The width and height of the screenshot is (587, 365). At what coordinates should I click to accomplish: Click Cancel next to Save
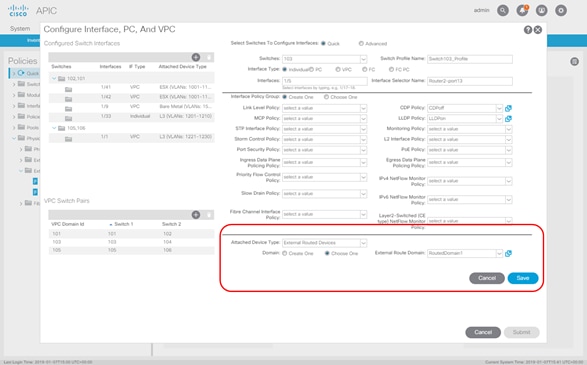pyautogui.click(x=487, y=278)
